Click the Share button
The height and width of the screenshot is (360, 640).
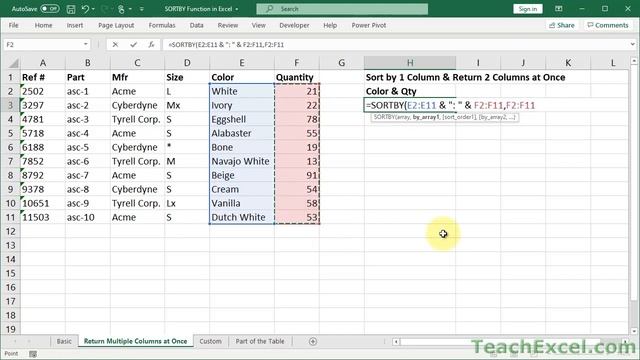click(x=562, y=25)
